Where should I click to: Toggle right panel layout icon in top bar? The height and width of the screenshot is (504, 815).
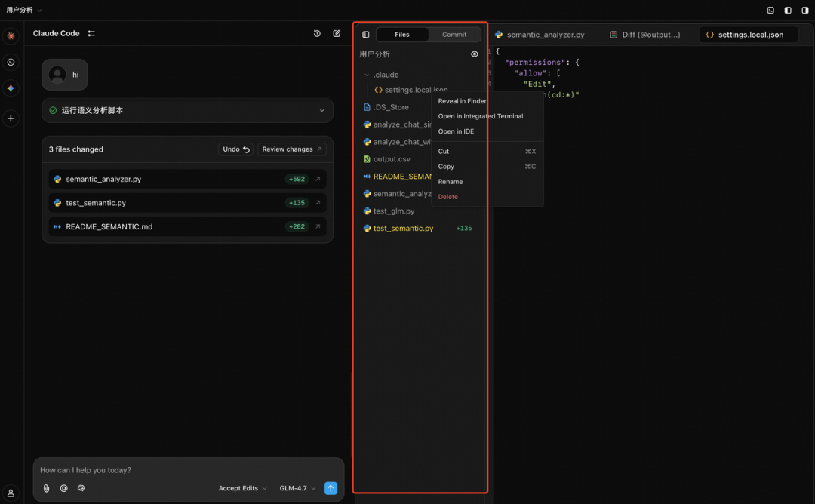pos(805,11)
